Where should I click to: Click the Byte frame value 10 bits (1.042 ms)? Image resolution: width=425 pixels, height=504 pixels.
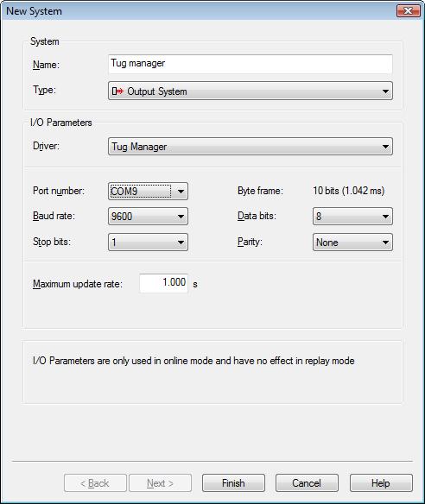tap(349, 191)
